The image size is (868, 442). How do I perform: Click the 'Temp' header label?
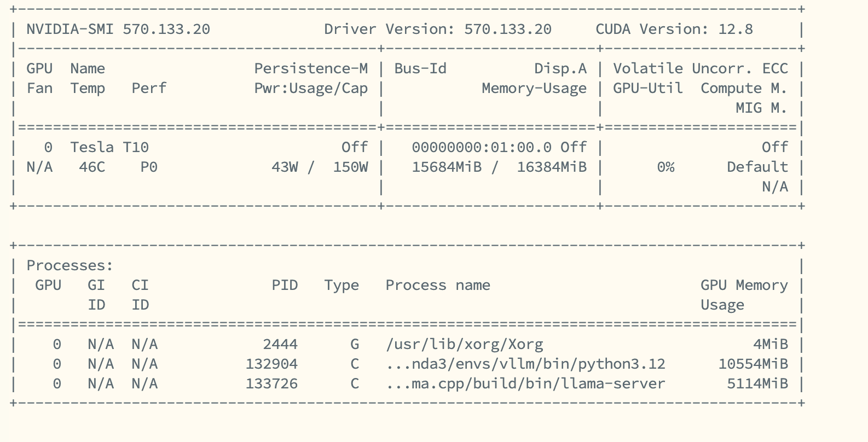pyautogui.click(x=88, y=88)
